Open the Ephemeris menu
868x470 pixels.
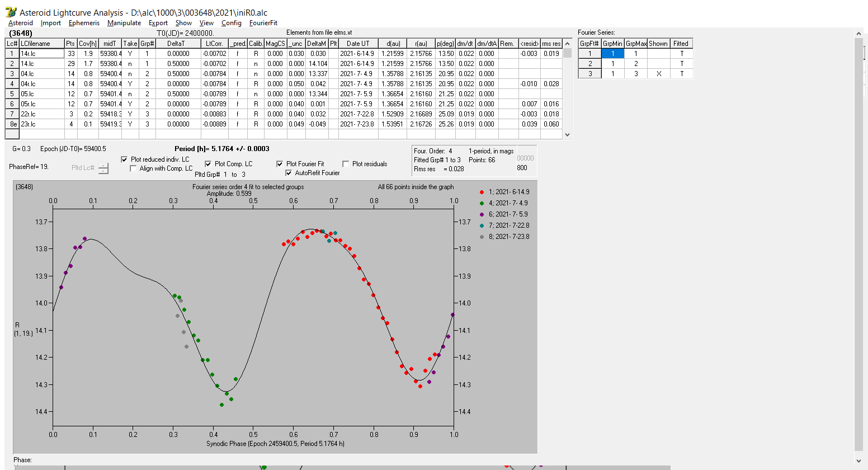point(84,23)
